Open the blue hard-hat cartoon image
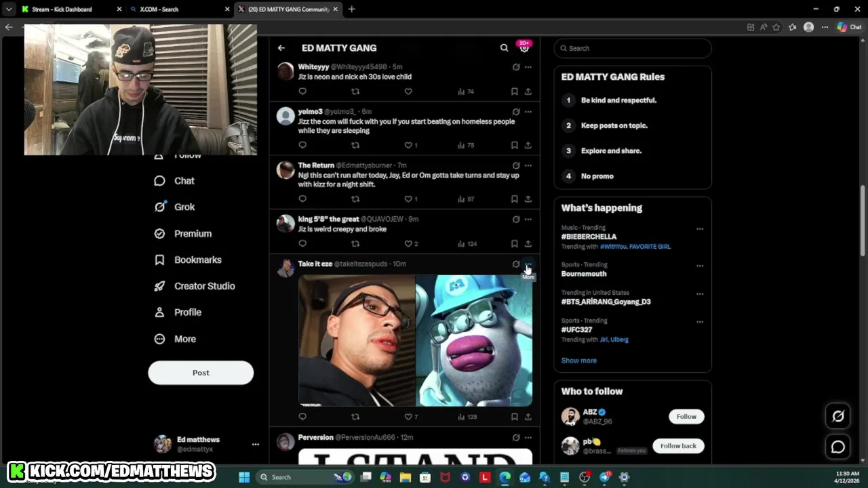The height and width of the screenshot is (488, 868). click(474, 340)
